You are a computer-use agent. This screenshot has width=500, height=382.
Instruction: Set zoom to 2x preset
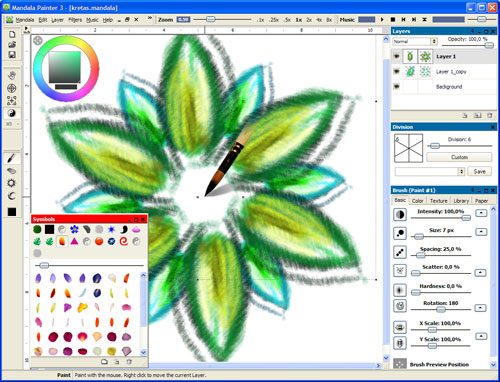(x=309, y=20)
